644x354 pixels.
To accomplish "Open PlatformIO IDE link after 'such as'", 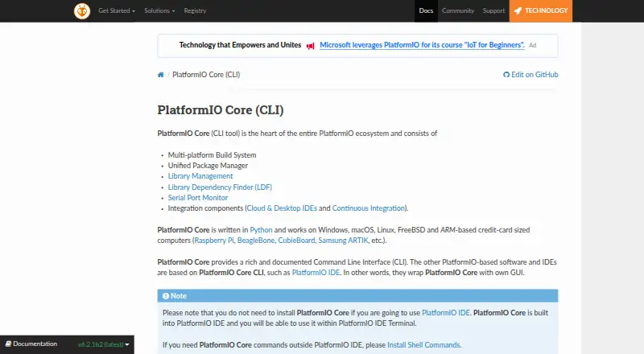I will tap(316, 273).
